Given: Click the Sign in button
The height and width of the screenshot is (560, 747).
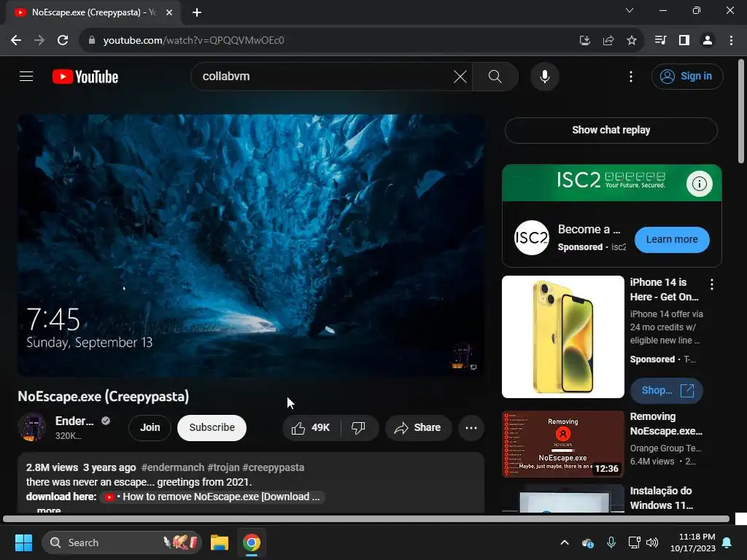Looking at the screenshot, I should pos(687,76).
